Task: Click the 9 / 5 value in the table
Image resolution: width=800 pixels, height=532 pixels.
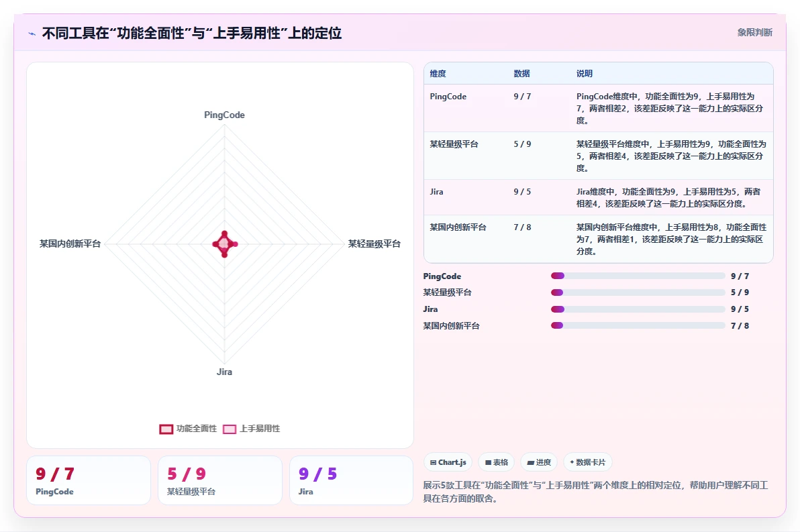Action: pyautogui.click(x=522, y=192)
